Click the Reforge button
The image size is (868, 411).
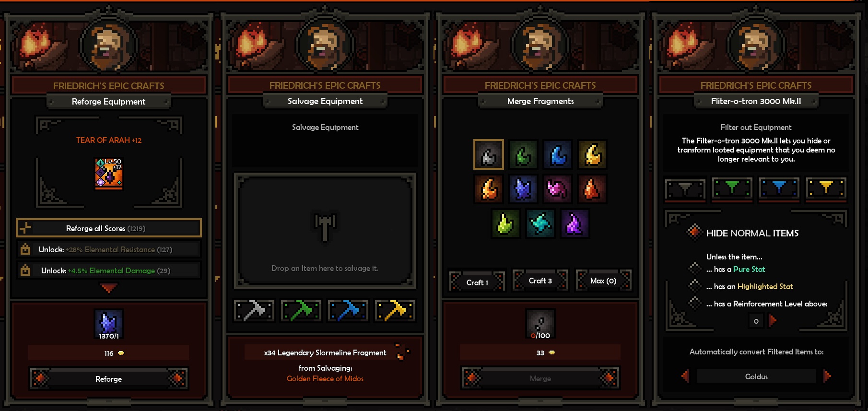point(109,379)
